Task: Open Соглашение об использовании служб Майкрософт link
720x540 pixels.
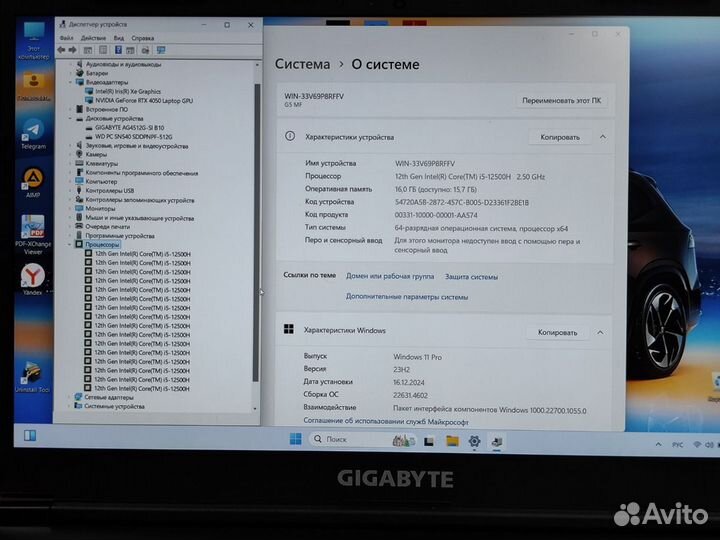Action: click(386, 421)
